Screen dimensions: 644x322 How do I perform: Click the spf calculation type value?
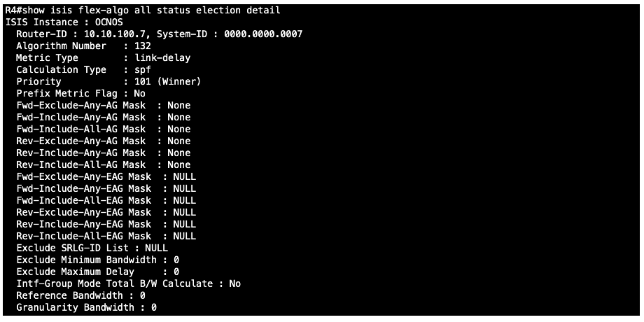(x=143, y=70)
